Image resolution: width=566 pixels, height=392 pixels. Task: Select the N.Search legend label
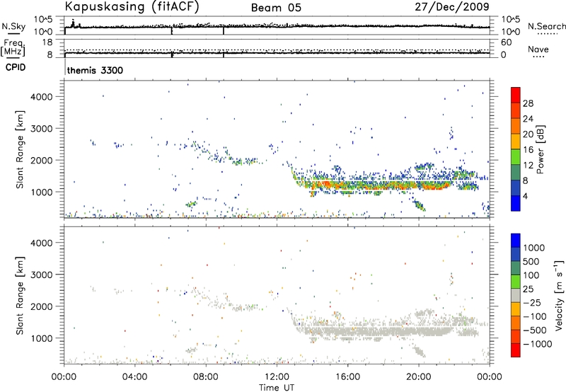tap(546, 26)
